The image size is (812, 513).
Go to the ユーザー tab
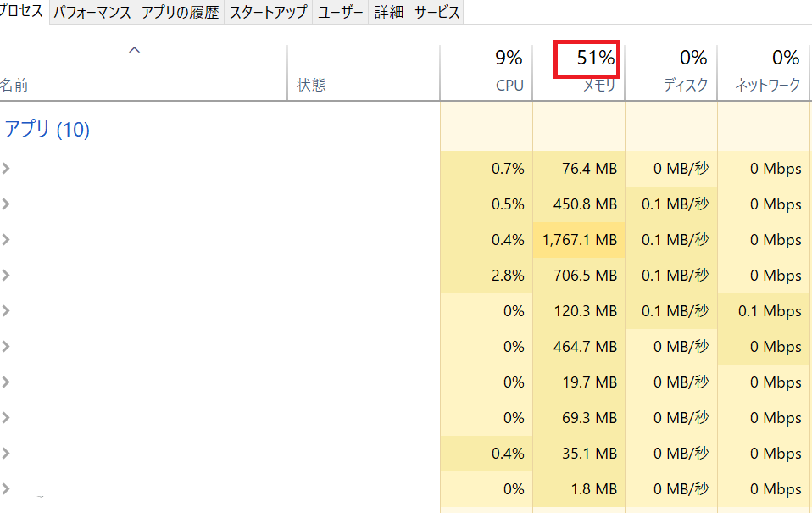[x=340, y=12]
